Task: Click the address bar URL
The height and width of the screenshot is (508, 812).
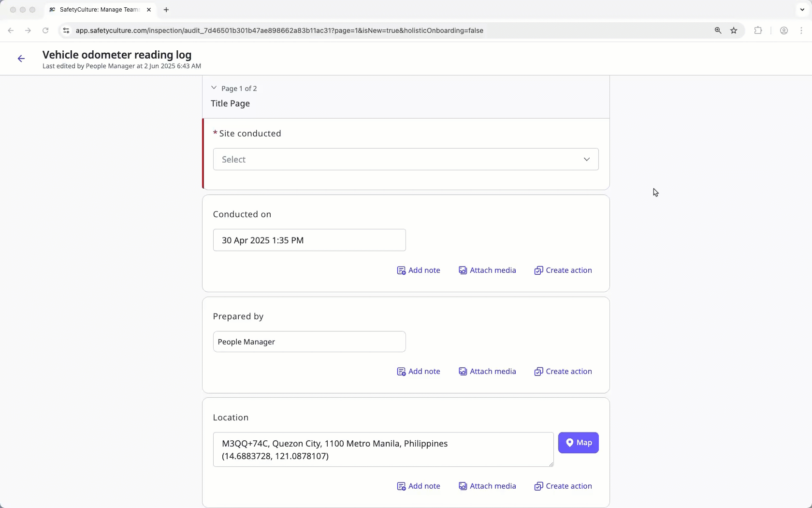Action: (279, 30)
